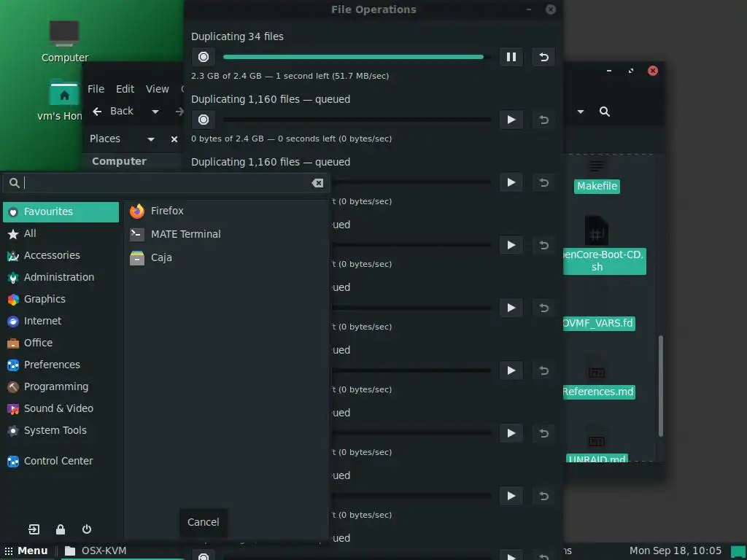Pause the Duplicating 34 files operation

point(511,57)
